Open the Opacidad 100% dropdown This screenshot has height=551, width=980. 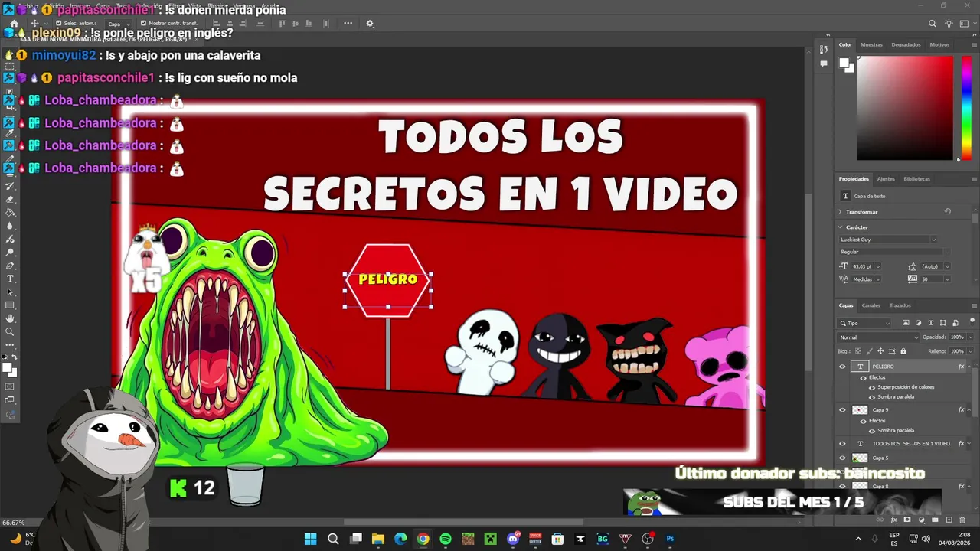pos(970,337)
